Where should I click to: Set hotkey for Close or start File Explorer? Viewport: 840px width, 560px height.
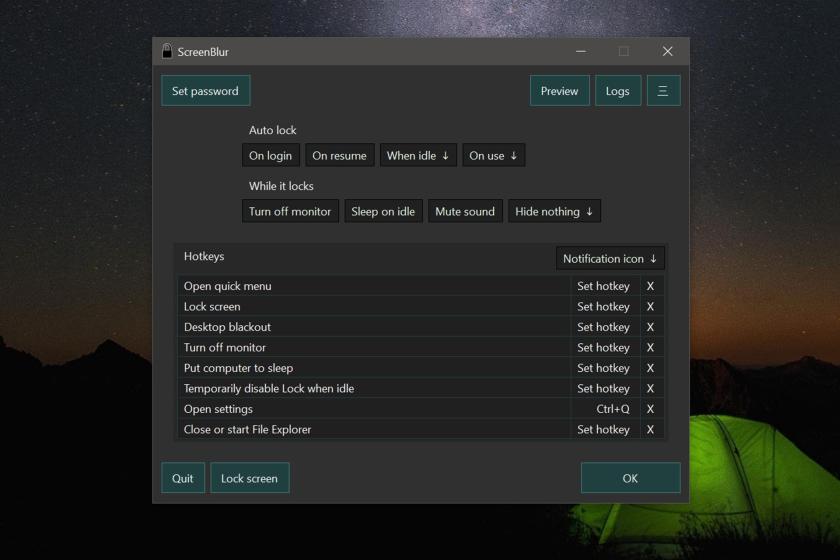point(603,429)
